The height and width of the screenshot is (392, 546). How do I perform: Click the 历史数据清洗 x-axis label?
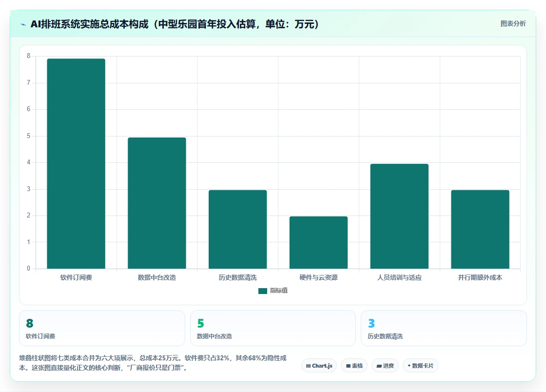click(238, 277)
